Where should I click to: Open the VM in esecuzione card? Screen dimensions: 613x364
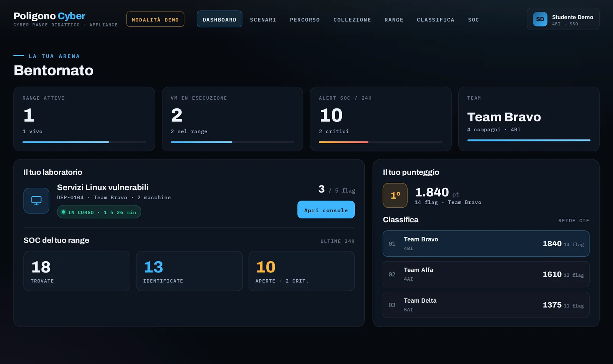tap(232, 119)
